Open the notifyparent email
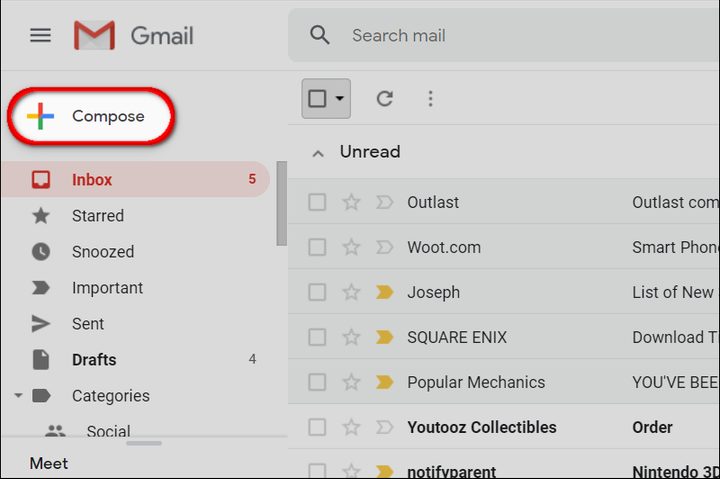This screenshot has height=479, width=720. point(504,464)
